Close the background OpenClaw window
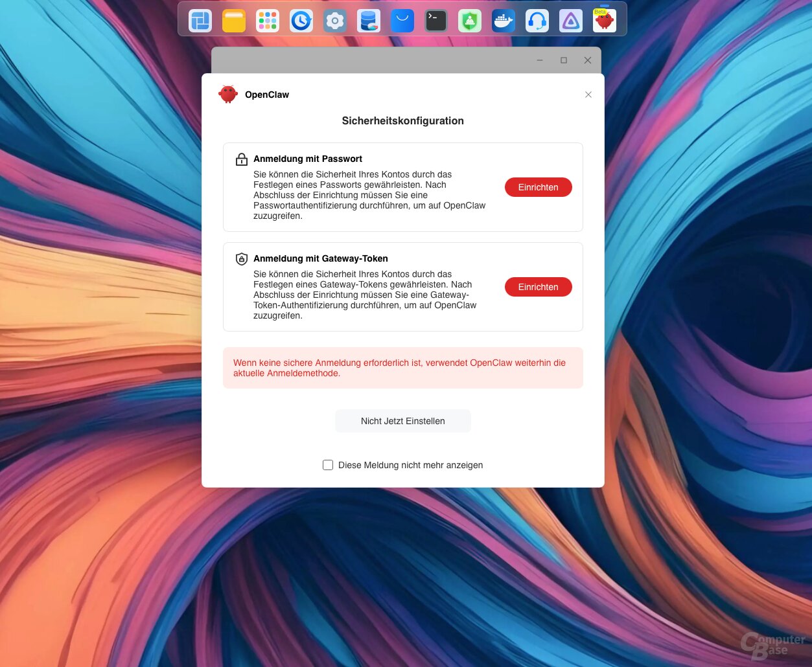The height and width of the screenshot is (667, 812). (588, 60)
